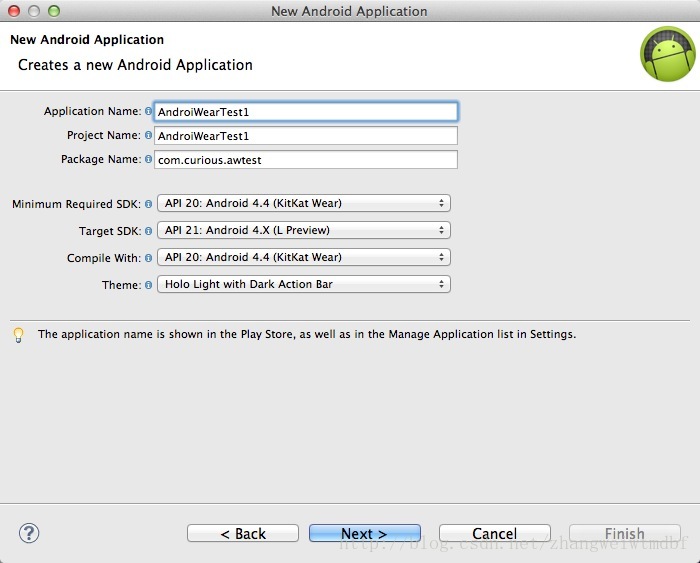Proceed with the Next button
Screen dimensions: 700x563
pyautogui.click(x=365, y=533)
